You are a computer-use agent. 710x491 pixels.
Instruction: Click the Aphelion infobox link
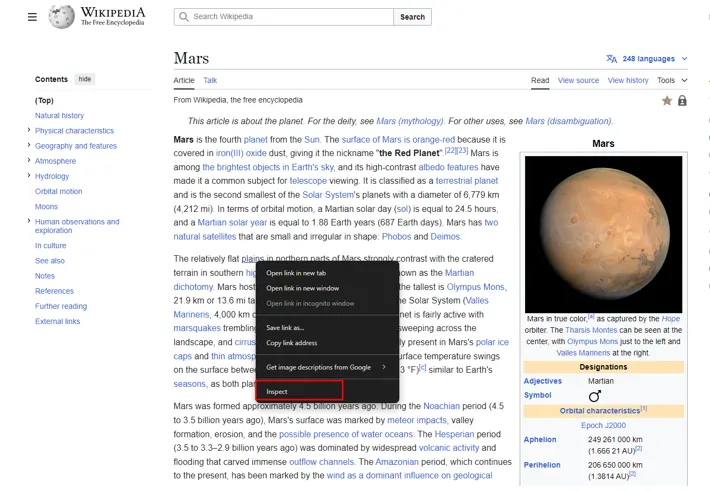point(540,439)
